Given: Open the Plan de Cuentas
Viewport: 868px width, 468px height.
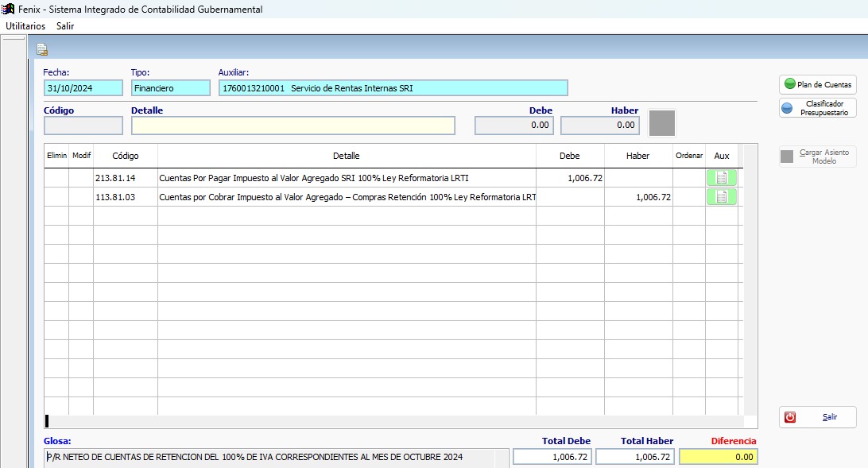Looking at the screenshot, I should pyautogui.click(x=817, y=84).
